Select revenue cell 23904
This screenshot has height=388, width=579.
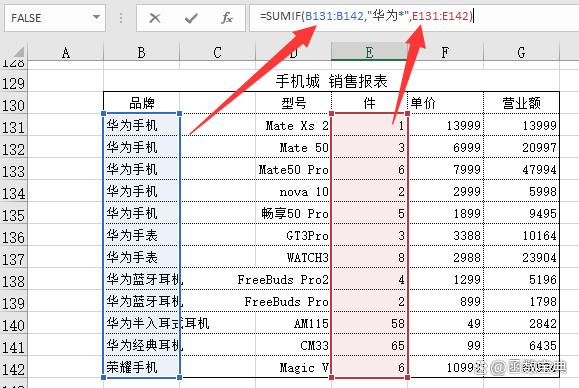[x=521, y=257]
